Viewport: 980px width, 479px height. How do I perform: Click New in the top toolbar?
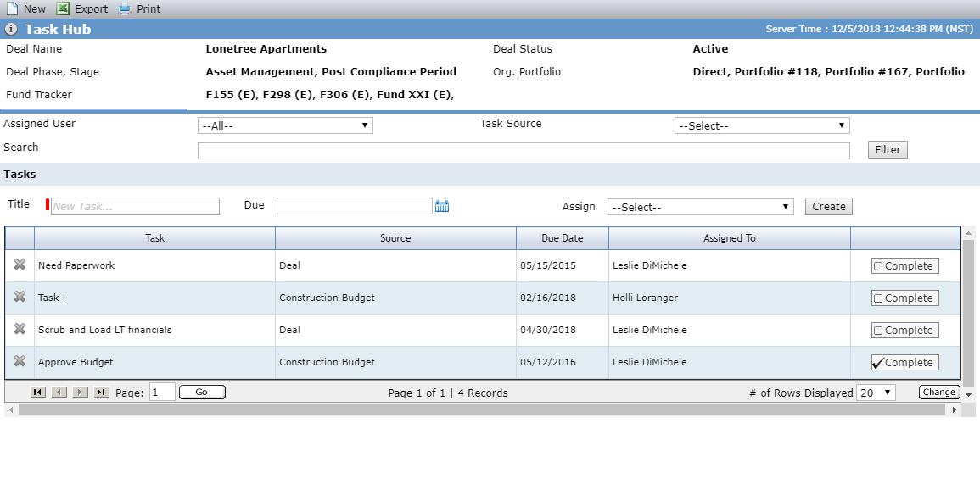click(x=25, y=8)
